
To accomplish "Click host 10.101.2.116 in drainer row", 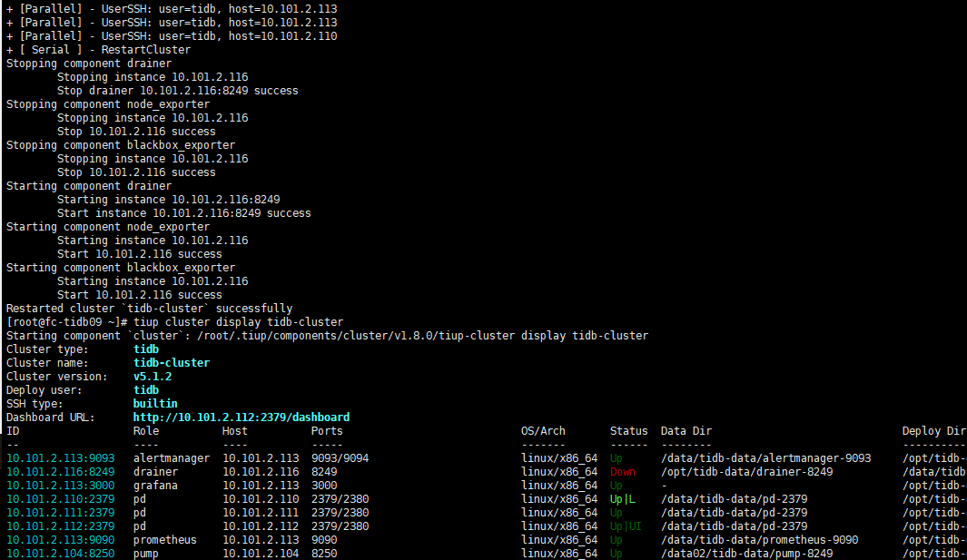I will 261,472.
